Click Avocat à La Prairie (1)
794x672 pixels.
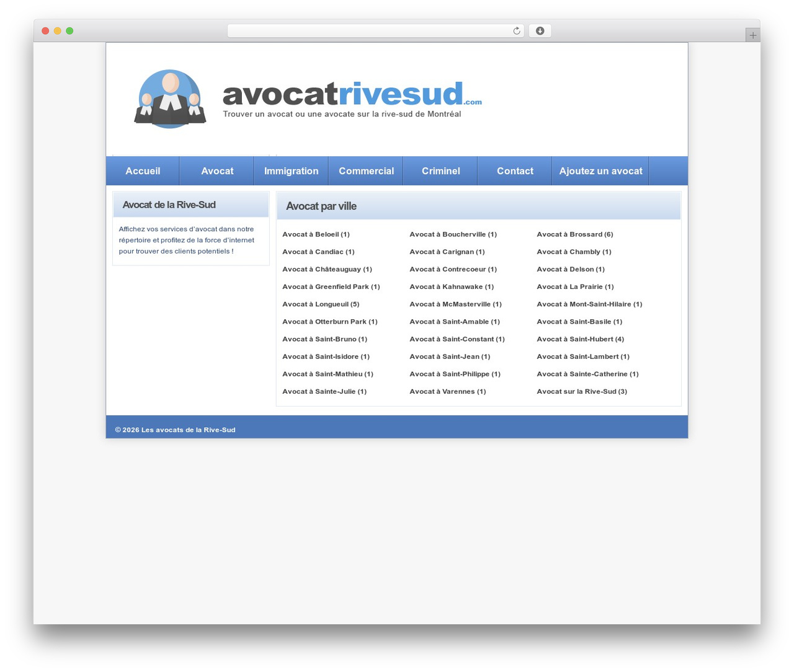click(x=575, y=286)
